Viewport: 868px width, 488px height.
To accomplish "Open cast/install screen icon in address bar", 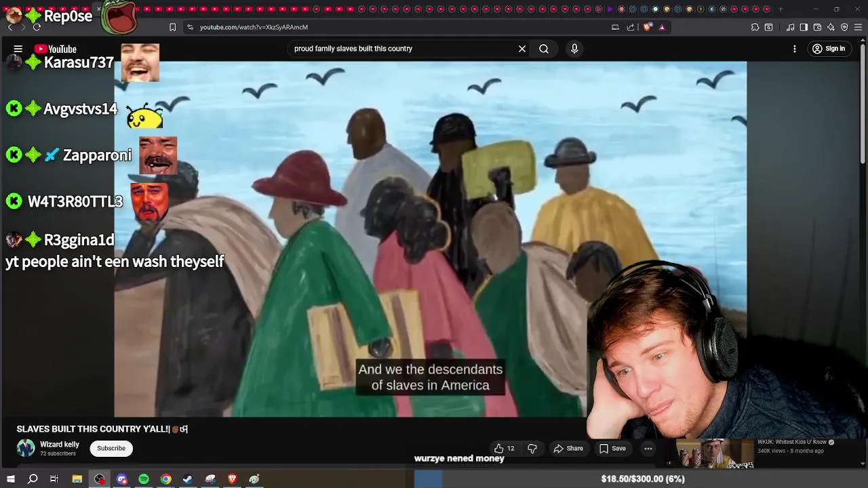I will [x=615, y=27].
